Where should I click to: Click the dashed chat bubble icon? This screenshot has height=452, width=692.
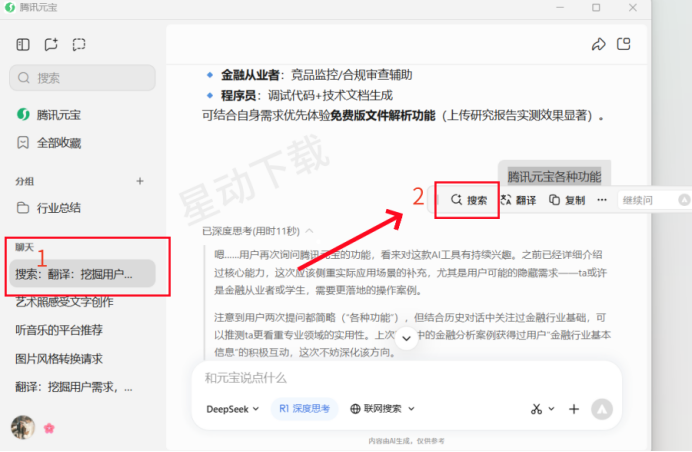(79, 45)
